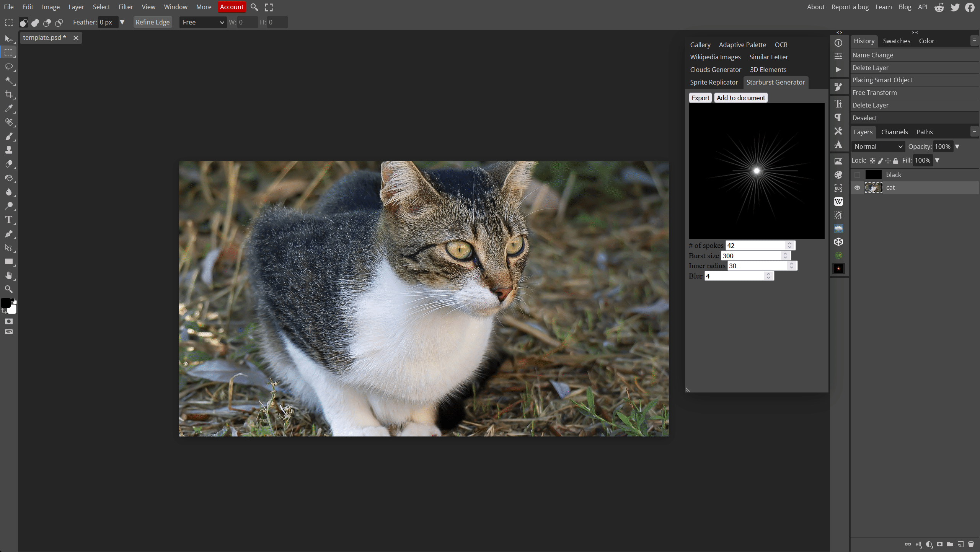Image resolution: width=980 pixels, height=552 pixels.
Task: Click the trash icon to delete the layer
Action: click(x=971, y=544)
